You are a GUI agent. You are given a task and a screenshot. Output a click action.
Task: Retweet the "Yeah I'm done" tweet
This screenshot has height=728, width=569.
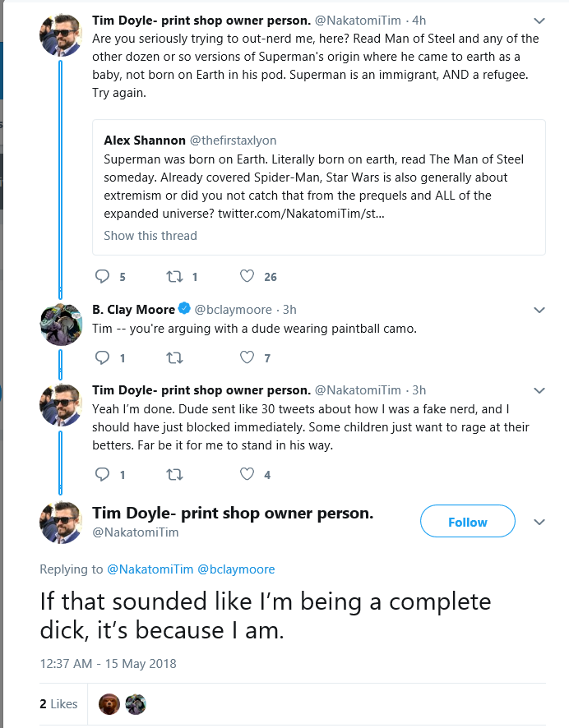[174, 474]
